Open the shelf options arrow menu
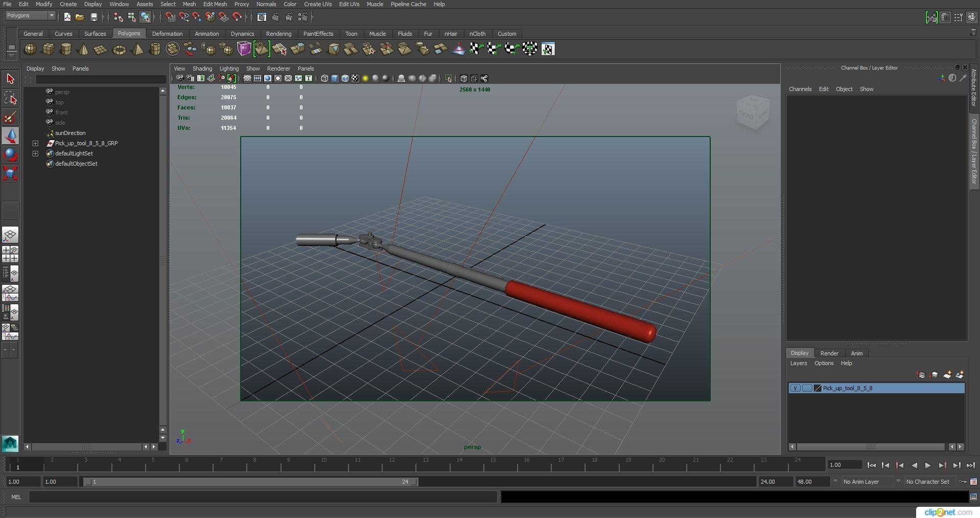This screenshot has height=518, width=980. [11, 55]
